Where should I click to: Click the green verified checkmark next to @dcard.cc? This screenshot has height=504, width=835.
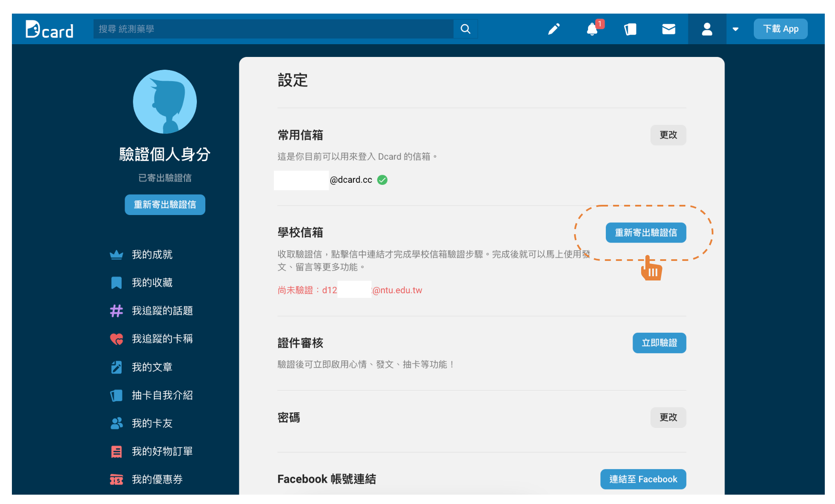(x=382, y=180)
